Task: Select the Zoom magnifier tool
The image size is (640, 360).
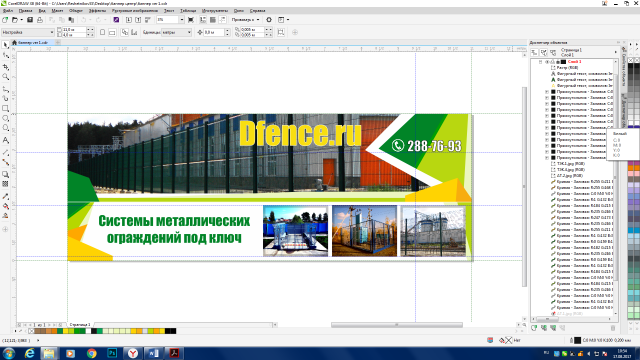Action: [5, 77]
